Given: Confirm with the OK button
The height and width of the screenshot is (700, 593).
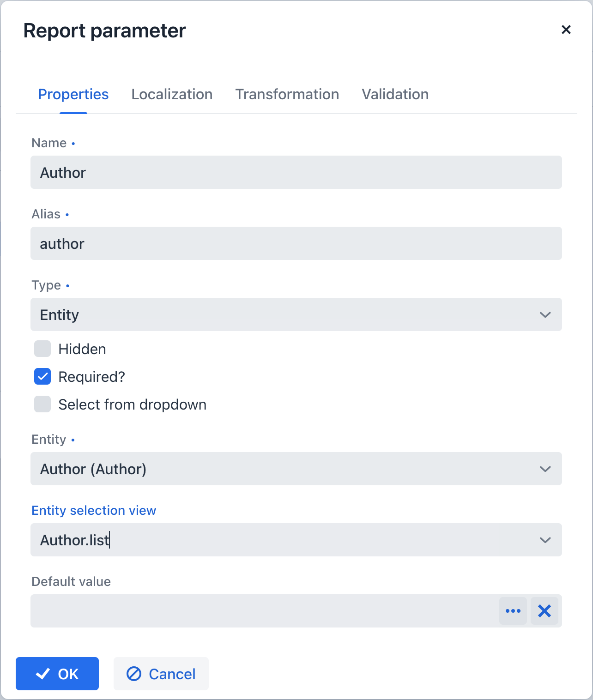Looking at the screenshot, I should pyautogui.click(x=57, y=674).
